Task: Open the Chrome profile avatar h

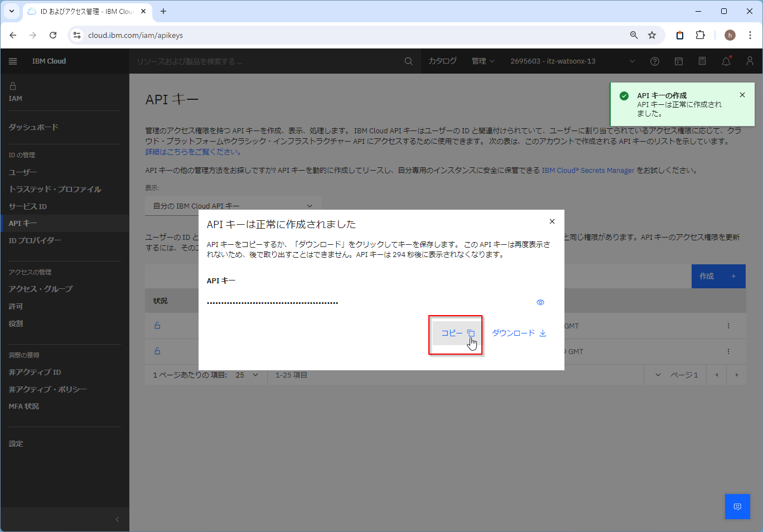Action: (730, 35)
